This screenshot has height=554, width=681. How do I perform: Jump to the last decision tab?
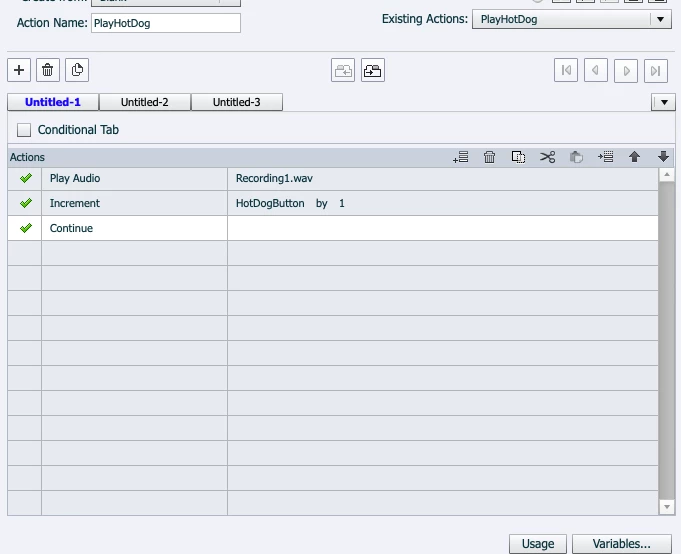pos(655,70)
